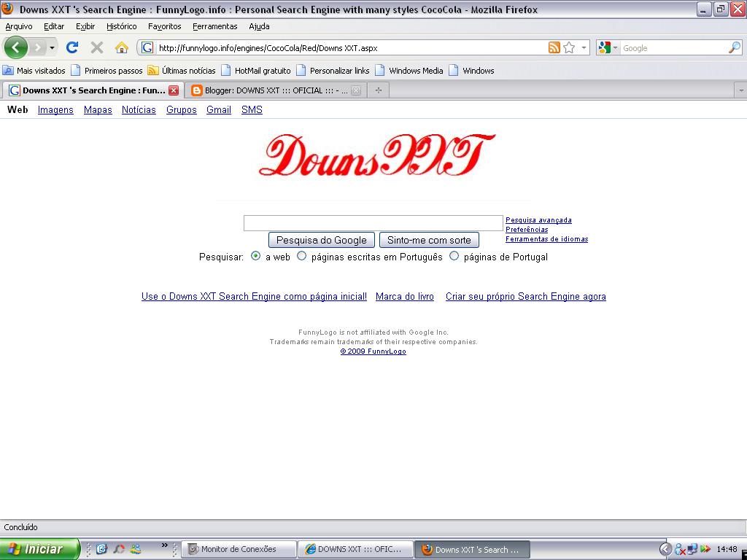Open the Primeiros passos bookmark
747x560 pixels.
click(107, 71)
